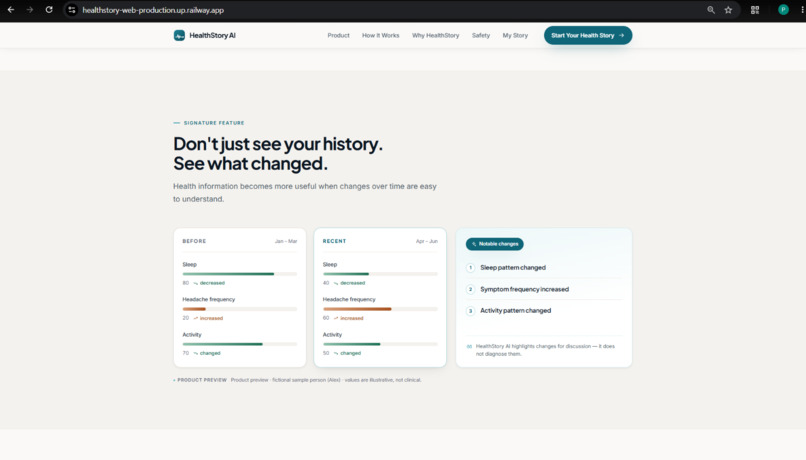The width and height of the screenshot is (806, 460).
Task: Click 60 increased value in Recent card
Action: (343, 318)
